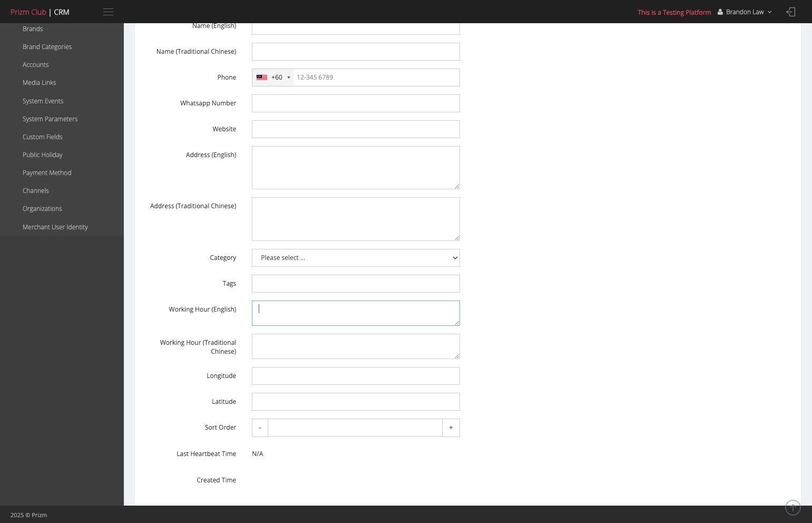The width and height of the screenshot is (812, 523).
Task: Open Merchant User Identity in the sidebar
Action: 55,227
